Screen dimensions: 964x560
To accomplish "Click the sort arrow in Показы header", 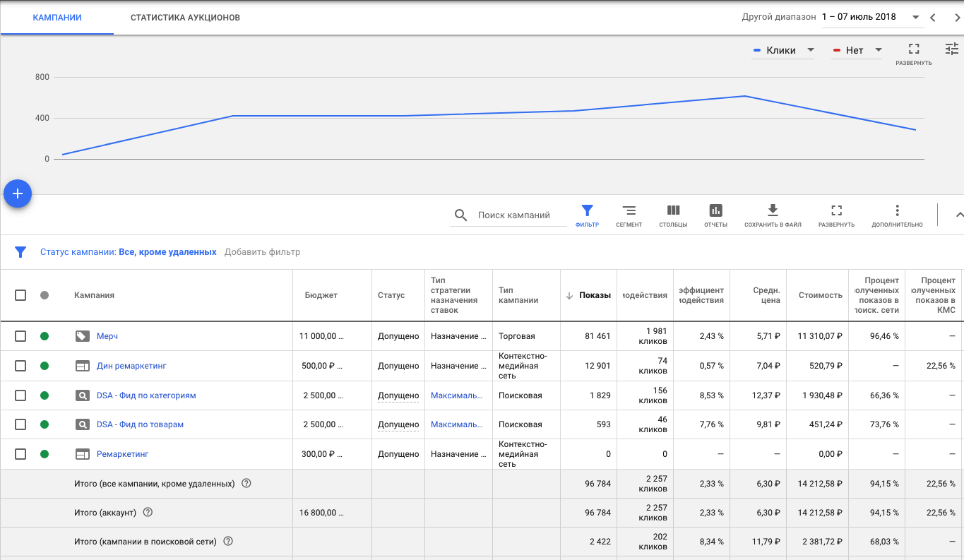I will pyautogui.click(x=569, y=296).
